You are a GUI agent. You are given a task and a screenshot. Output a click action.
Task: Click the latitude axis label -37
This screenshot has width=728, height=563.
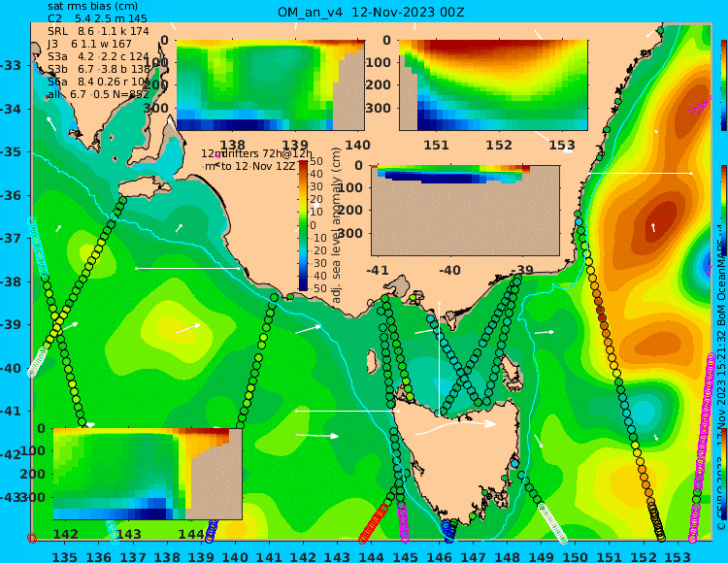(11, 238)
